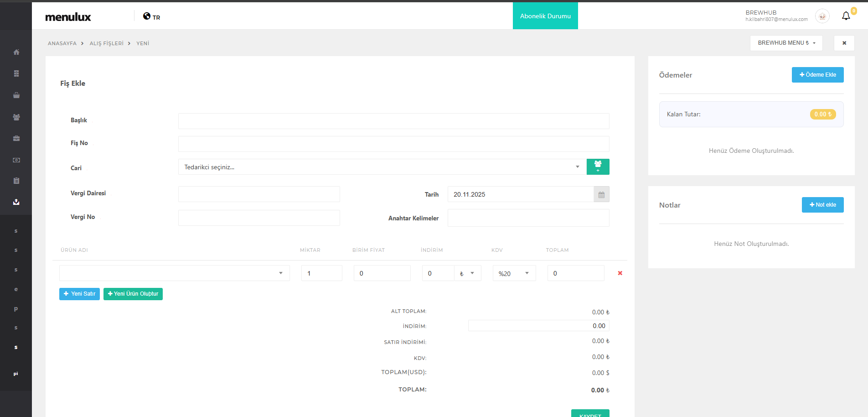868x417 pixels.
Task: Click the users group sidebar icon
Action: click(x=16, y=117)
